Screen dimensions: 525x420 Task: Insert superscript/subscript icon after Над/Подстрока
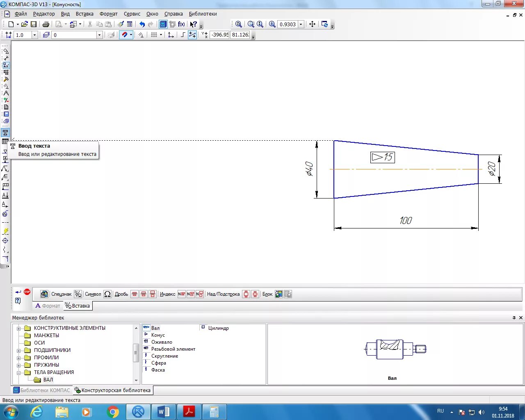(x=246, y=294)
